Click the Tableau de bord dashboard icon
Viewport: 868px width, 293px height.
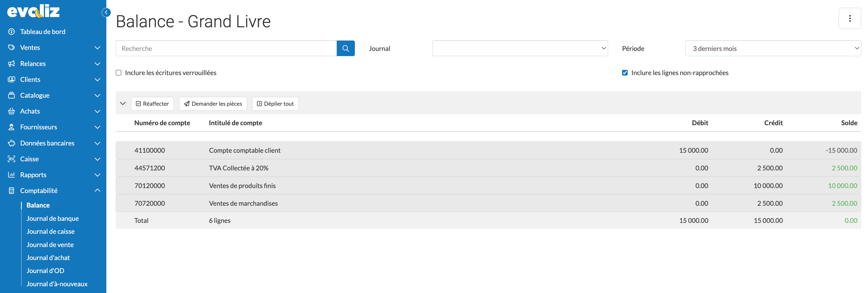11,32
